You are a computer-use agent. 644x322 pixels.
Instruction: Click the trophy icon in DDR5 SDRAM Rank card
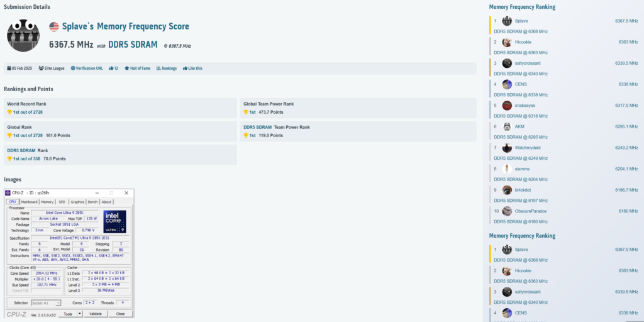(9, 158)
